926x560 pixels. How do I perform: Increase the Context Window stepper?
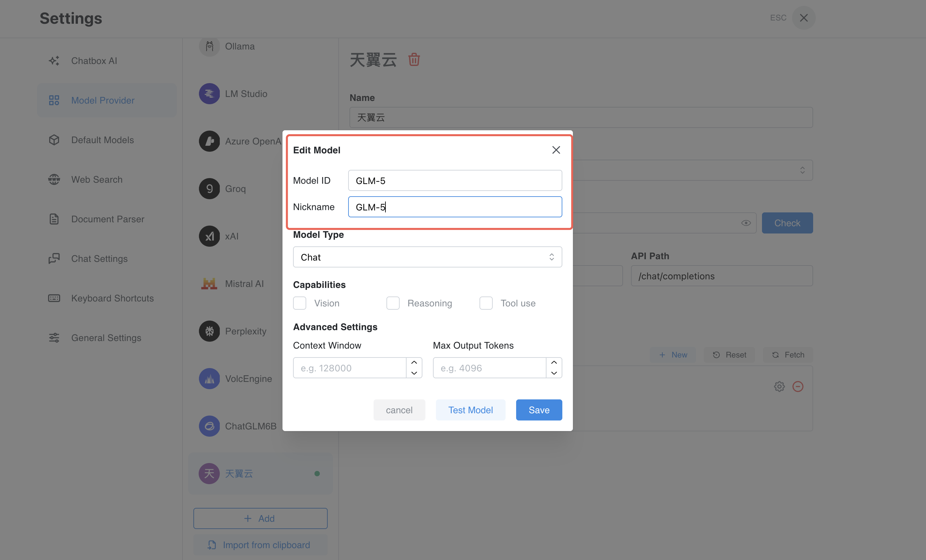point(414,362)
